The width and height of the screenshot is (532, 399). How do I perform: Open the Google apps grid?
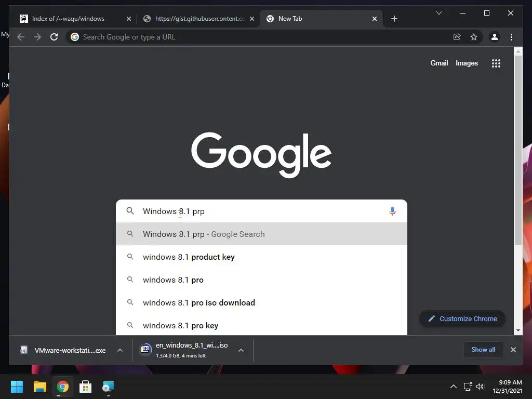point(496,63)
